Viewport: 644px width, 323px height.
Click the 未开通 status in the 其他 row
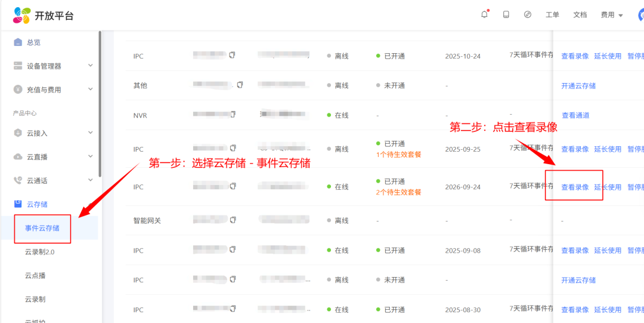(x=391, y=86)
